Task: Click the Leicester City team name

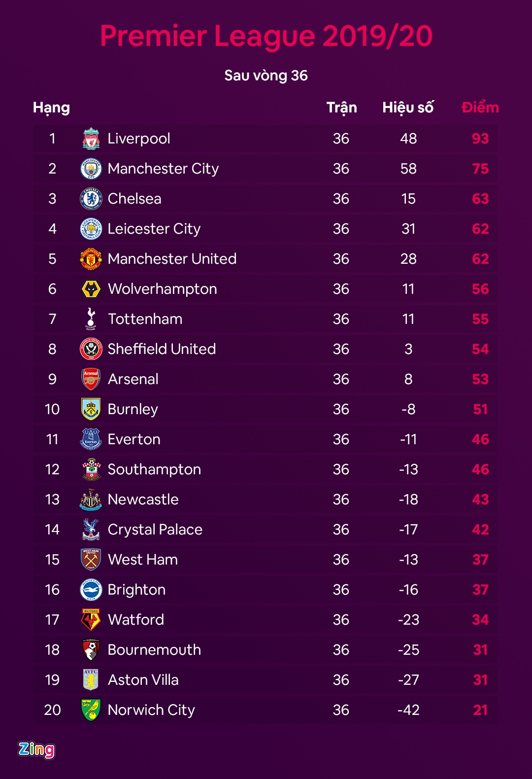Action: [x=154, y=229]
